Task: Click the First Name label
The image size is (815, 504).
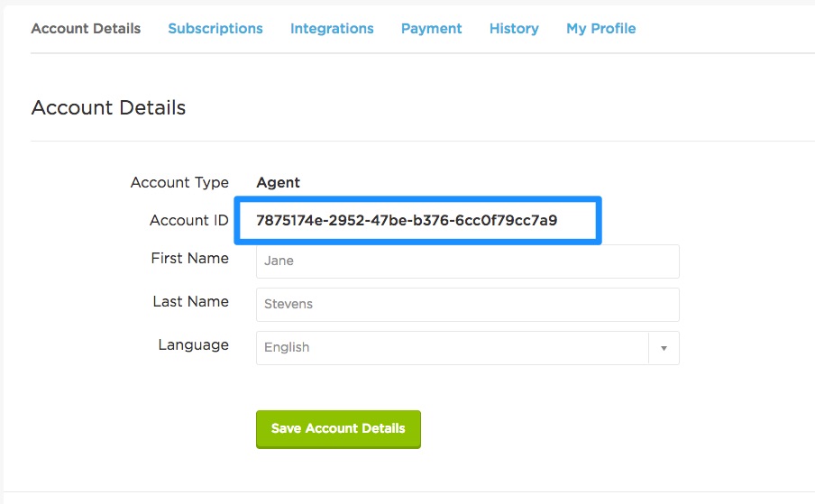Action: point(189,258)
